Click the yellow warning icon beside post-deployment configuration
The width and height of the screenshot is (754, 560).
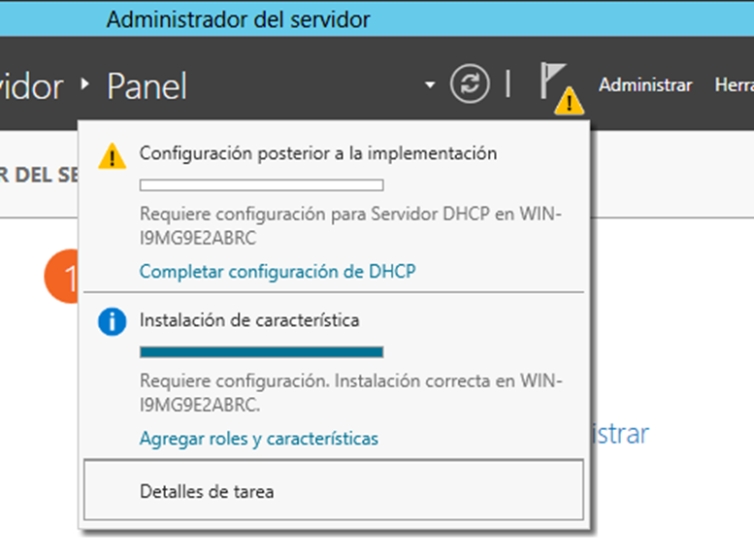click(113, 154)
